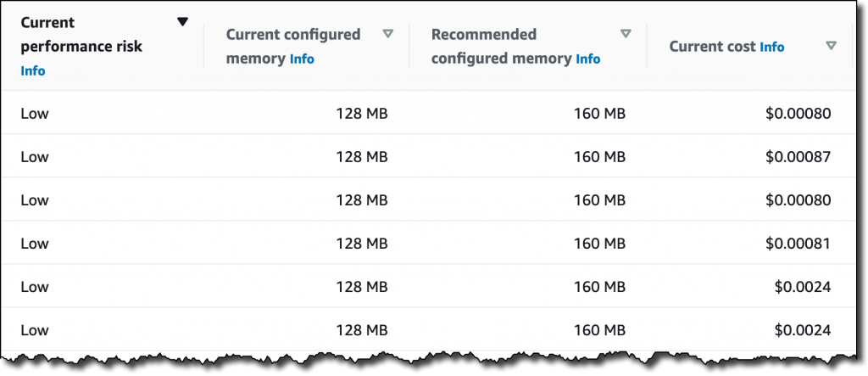Open Info link beside Current cost
868x376 pixels.
[x=772, y=48]
